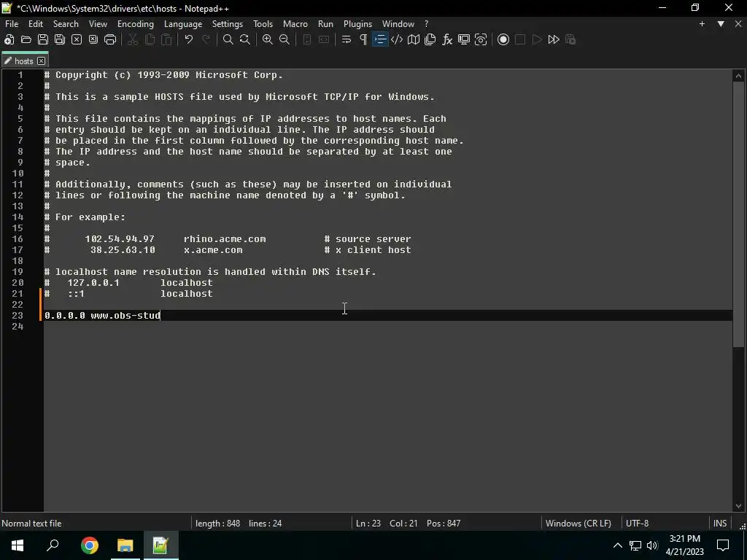Save the hosts file with the Save icon

[43, 39]
